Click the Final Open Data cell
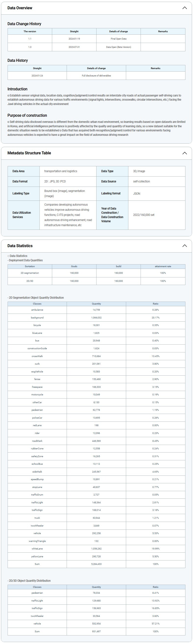The height and width of the screenshot is (644, 194). (x=119, y=39)
